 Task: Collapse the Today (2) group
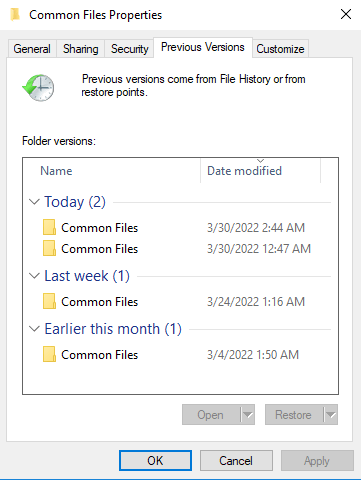pos(34,202)
